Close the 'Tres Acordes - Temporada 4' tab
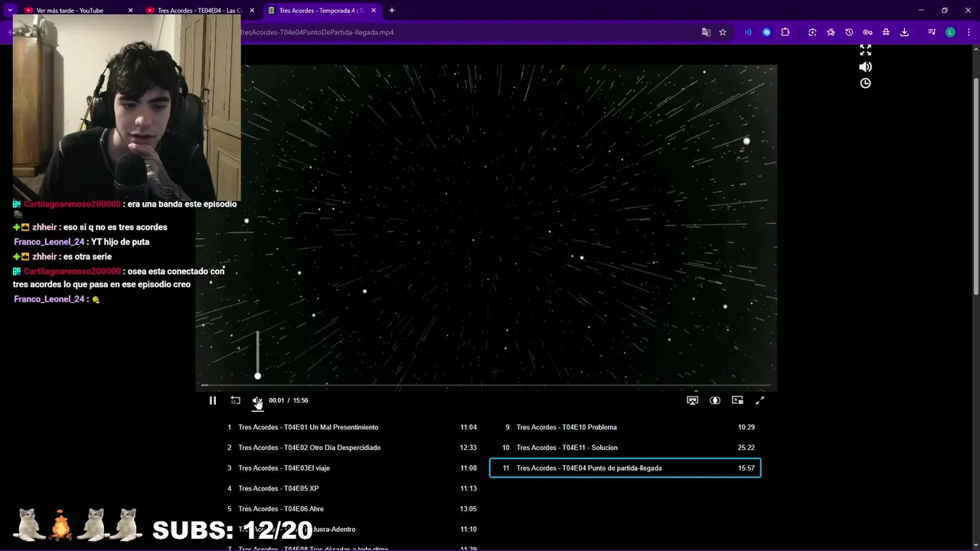The width and height of the screenshot is (980, 551). (x=374, y=11)
